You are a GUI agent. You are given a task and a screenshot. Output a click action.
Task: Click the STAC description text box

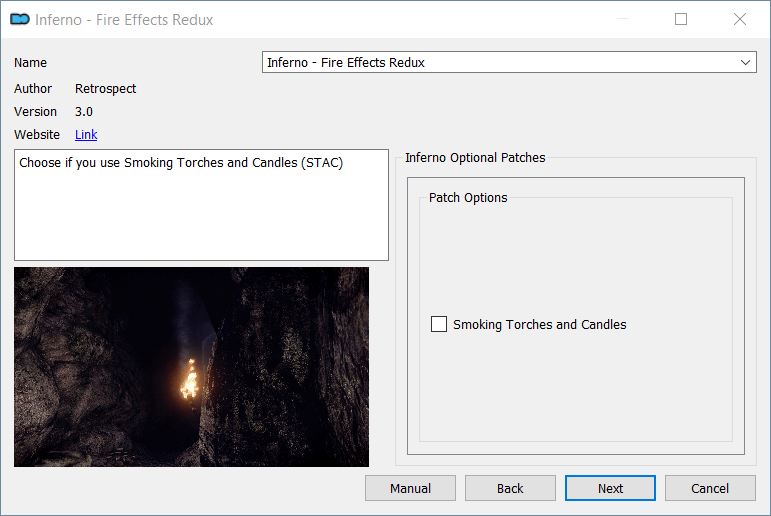[x=201, y=205]
